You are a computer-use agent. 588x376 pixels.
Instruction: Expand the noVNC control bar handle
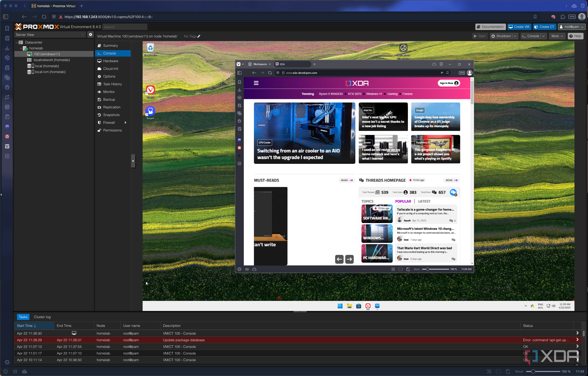(x=133, y=161)
